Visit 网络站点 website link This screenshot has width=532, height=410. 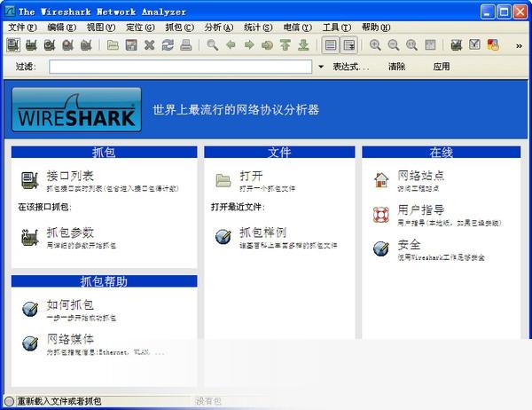(x=421, y=176)
